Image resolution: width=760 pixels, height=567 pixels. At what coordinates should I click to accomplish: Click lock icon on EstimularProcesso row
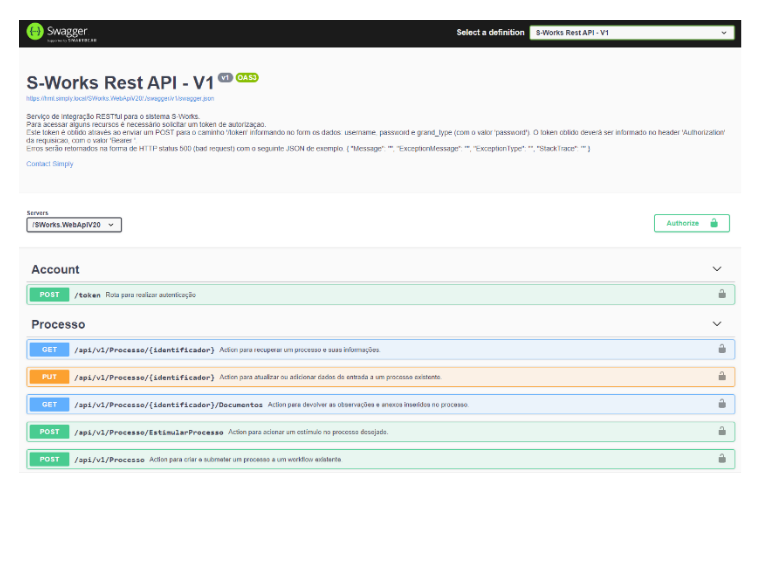pyautogui.click(x=722, y=431)
